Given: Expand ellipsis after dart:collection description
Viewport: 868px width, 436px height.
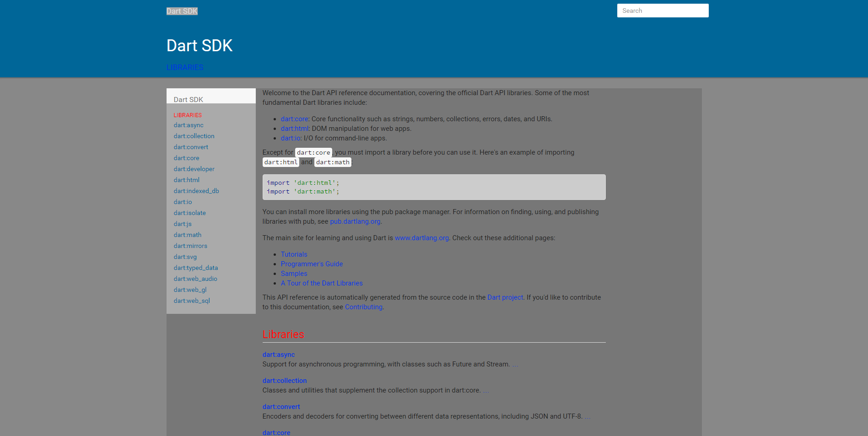Looking at the screenshot, I should pos(486,390).
